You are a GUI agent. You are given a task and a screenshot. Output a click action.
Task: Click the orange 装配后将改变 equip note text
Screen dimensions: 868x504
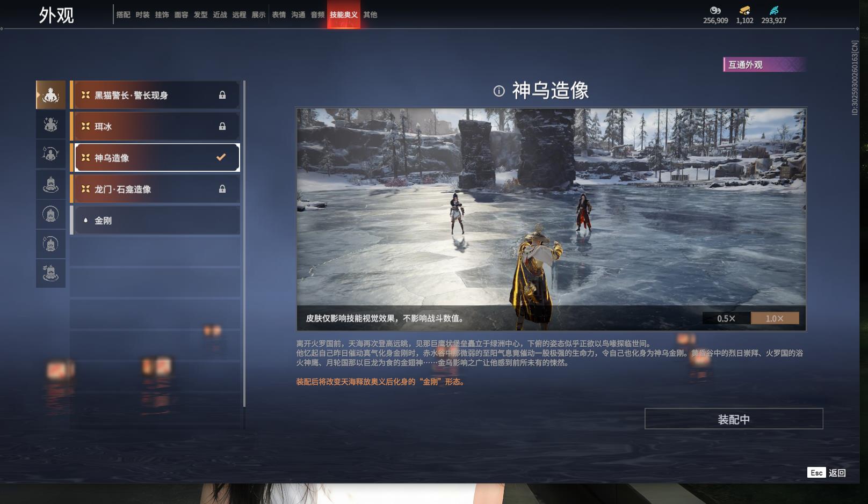click(x=381, y=382)
